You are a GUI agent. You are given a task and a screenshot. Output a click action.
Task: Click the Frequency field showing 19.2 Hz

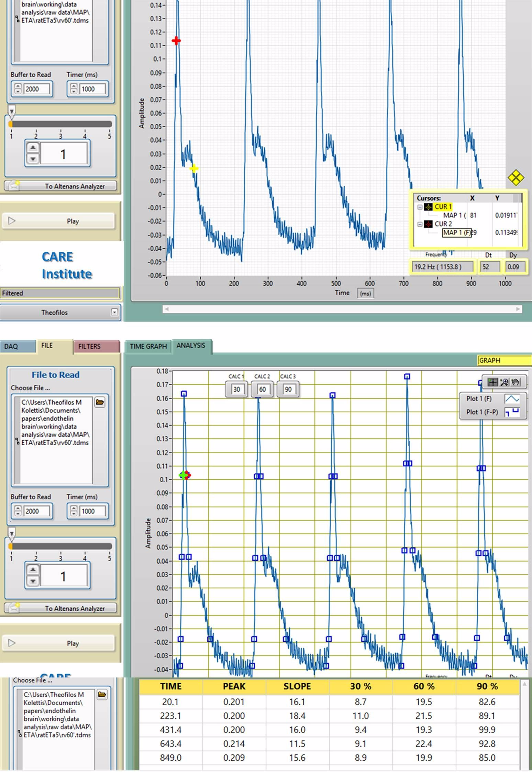click(442, 267)
